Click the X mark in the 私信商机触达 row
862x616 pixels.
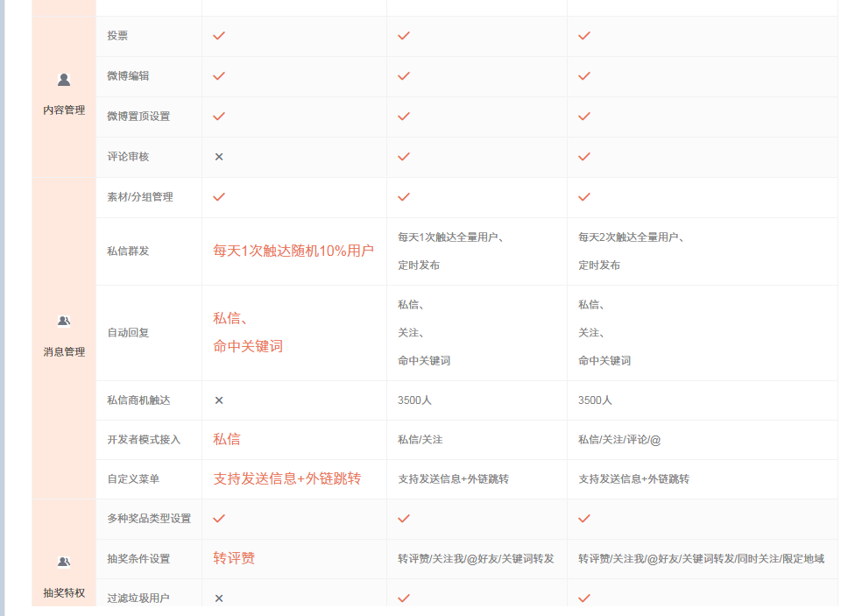coord(219,400)
